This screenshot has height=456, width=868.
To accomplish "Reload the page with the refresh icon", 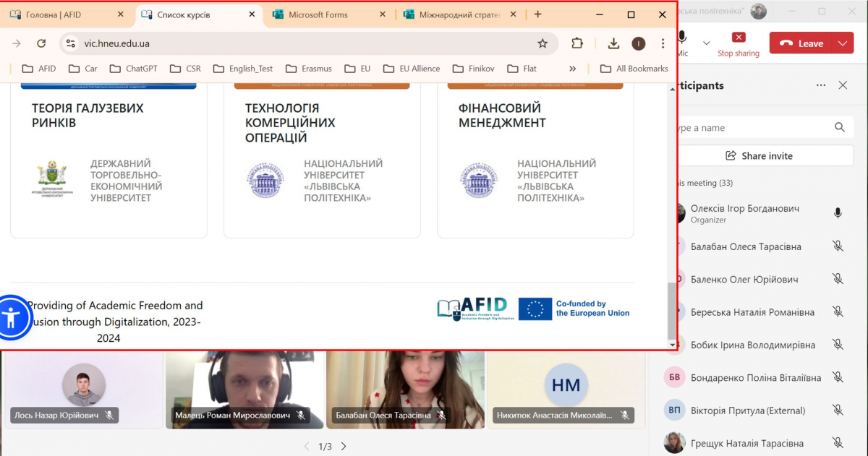I will (x=41, y=43).
